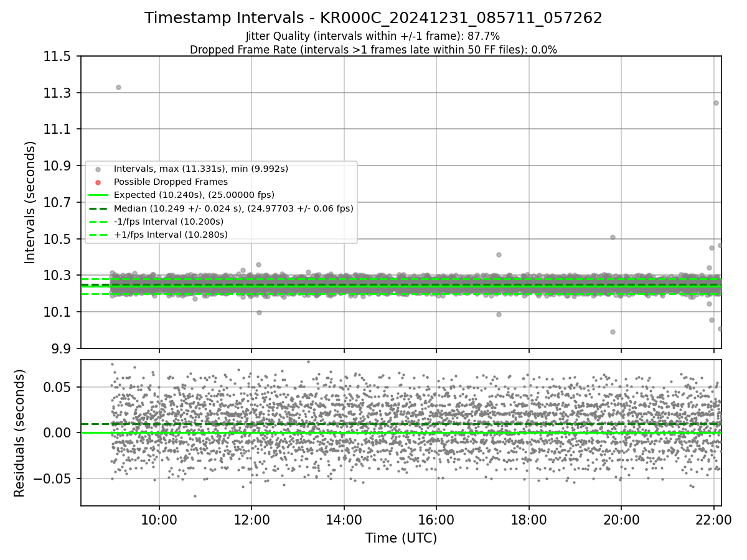The height and width of the screenshot is (560, 747).
Task: Select legend entry '+1/fps Interval (10.280s)'
Action: point(171,235)
